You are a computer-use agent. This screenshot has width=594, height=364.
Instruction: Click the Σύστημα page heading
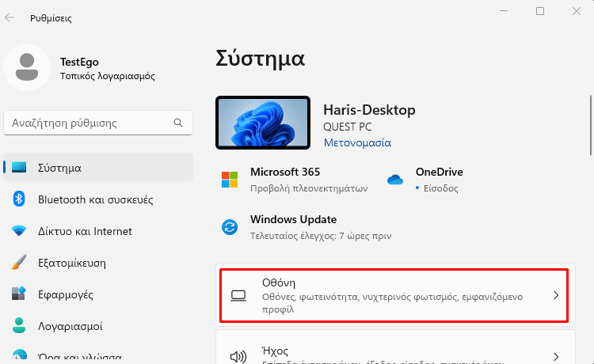[x=261, y=59]
